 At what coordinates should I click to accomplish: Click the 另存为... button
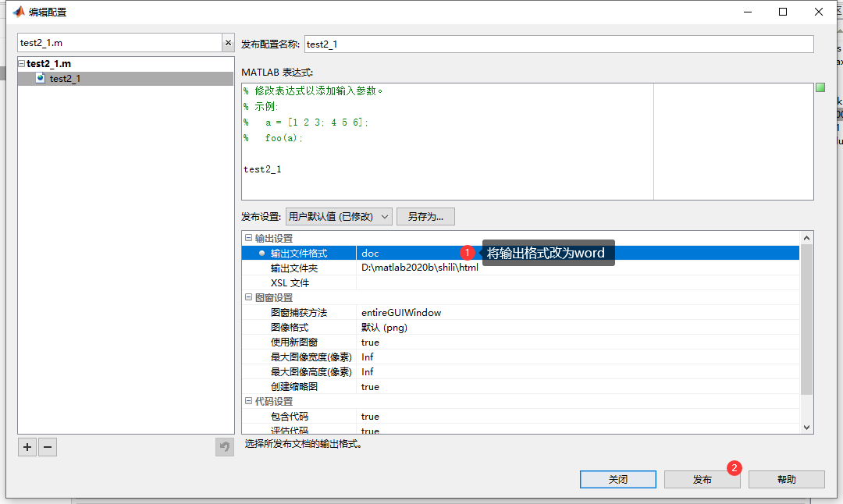(425, 217)
